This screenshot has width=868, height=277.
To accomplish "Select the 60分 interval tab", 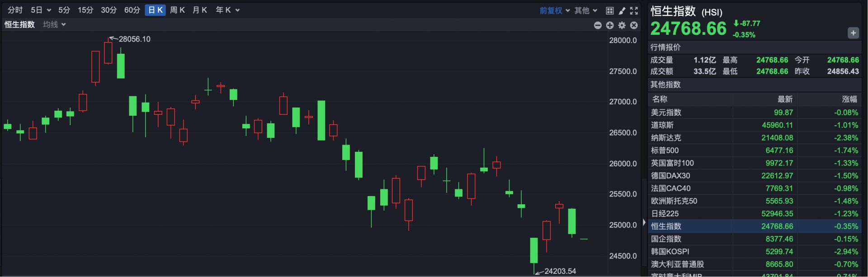I will 132,10.
